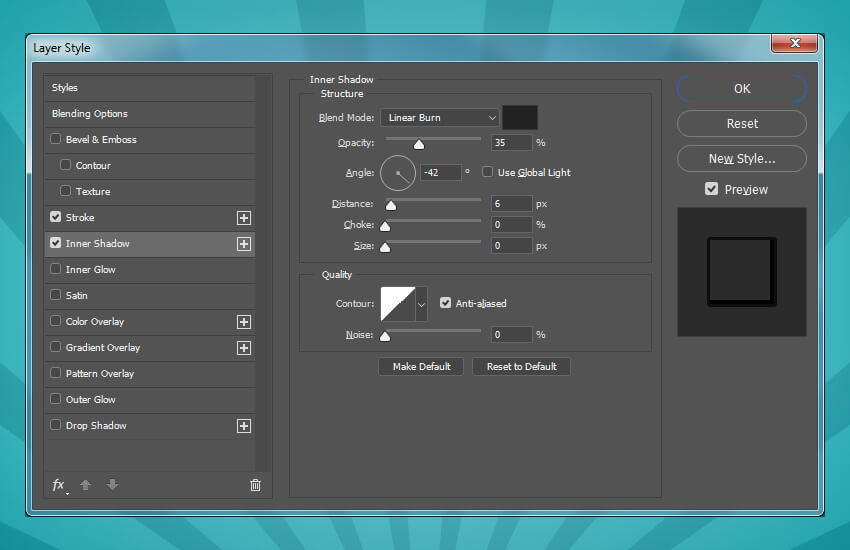Open the Blend Mode Linear Burn dropdown

click(x=439, y=117)
